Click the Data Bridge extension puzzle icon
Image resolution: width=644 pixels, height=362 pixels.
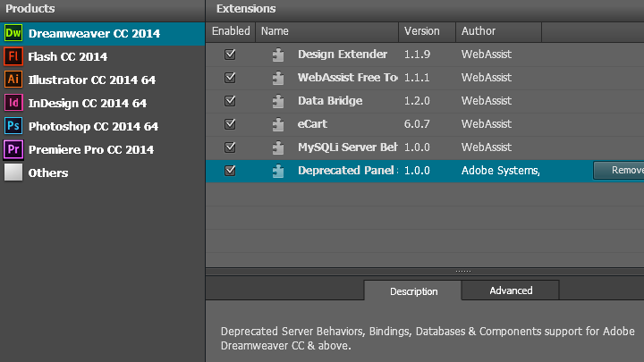(278, 101)
